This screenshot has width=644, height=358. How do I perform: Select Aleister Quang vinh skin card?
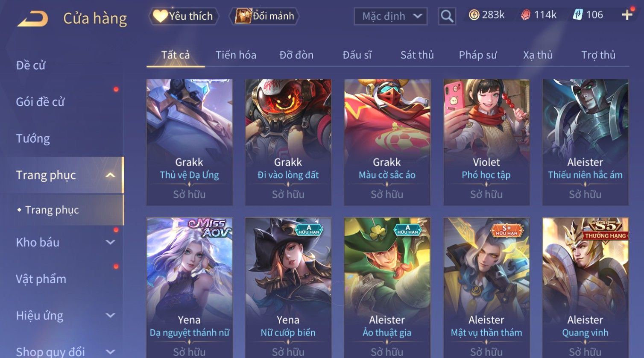[585, 288]
